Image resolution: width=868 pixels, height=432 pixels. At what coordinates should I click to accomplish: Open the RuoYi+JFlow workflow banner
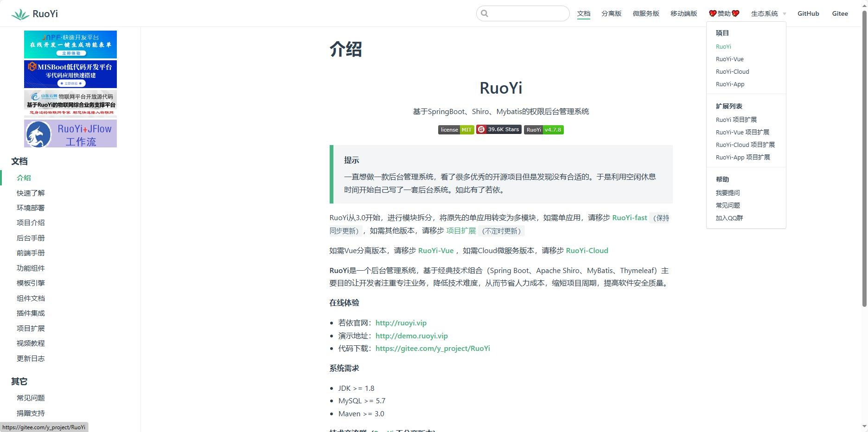tap(70, 133)
